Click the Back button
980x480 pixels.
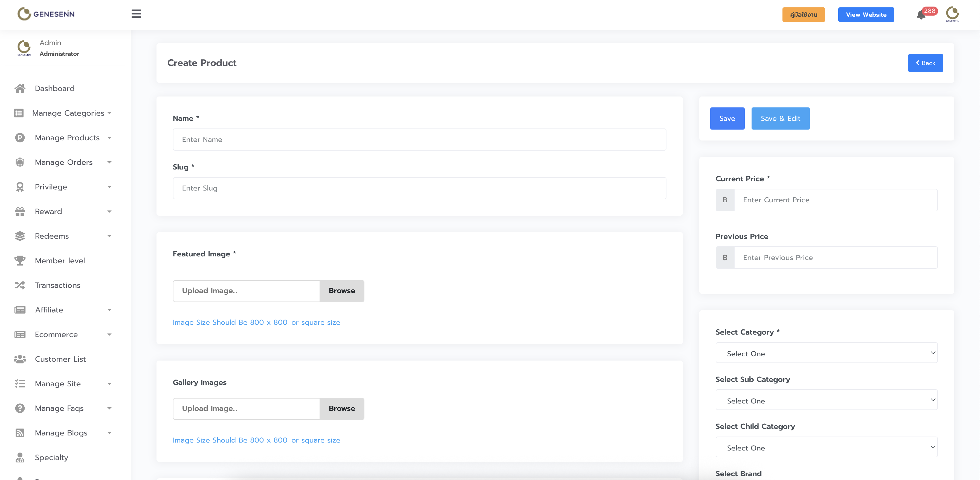click(925, 63)
